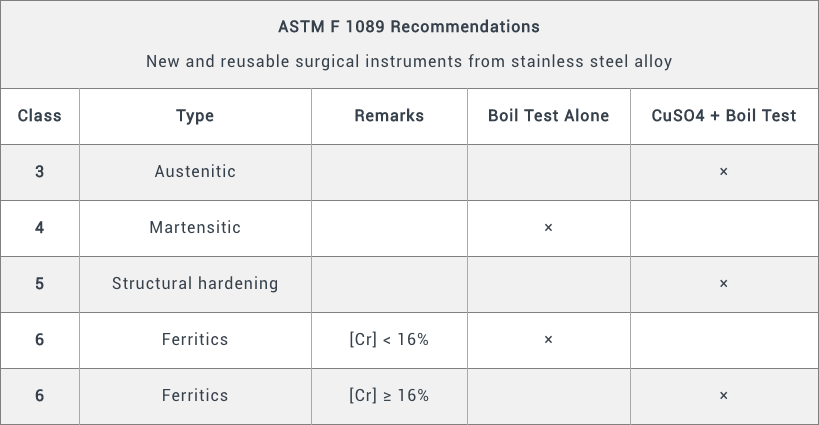
Task: Click the surgical instruments subtitle text
Action: [x=409, y=62]
